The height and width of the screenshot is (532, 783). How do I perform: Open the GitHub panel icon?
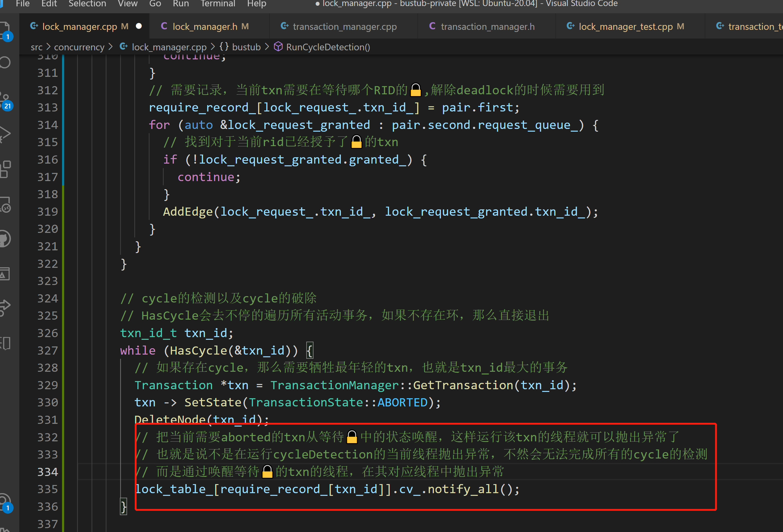click(x=5, y=239)
